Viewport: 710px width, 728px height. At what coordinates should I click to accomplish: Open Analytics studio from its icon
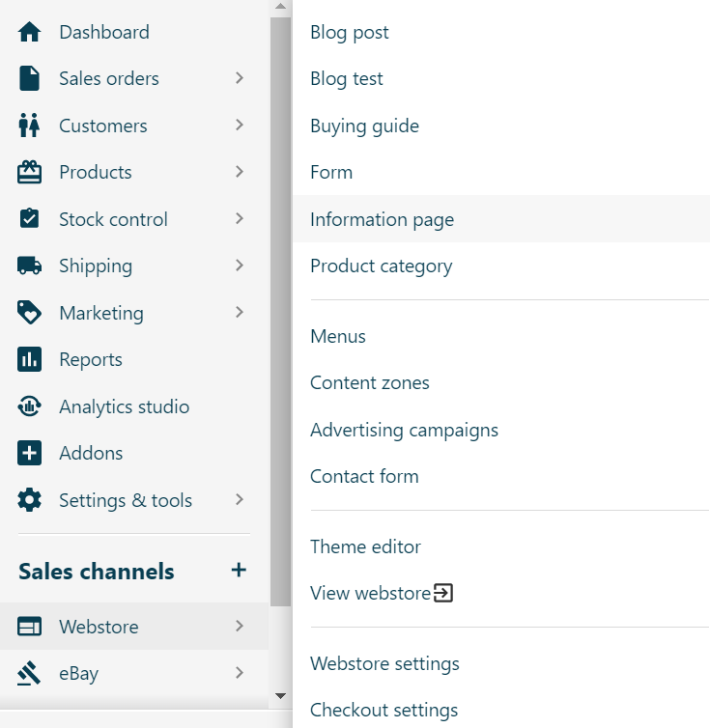click(30, 406)
